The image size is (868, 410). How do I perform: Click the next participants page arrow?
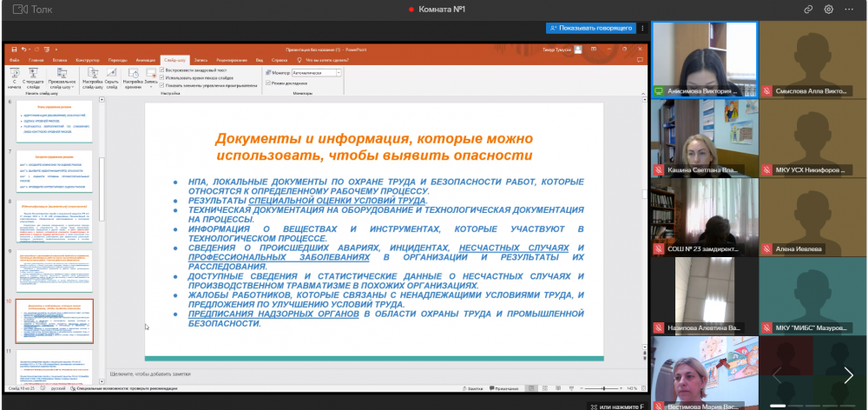point(848,375)
